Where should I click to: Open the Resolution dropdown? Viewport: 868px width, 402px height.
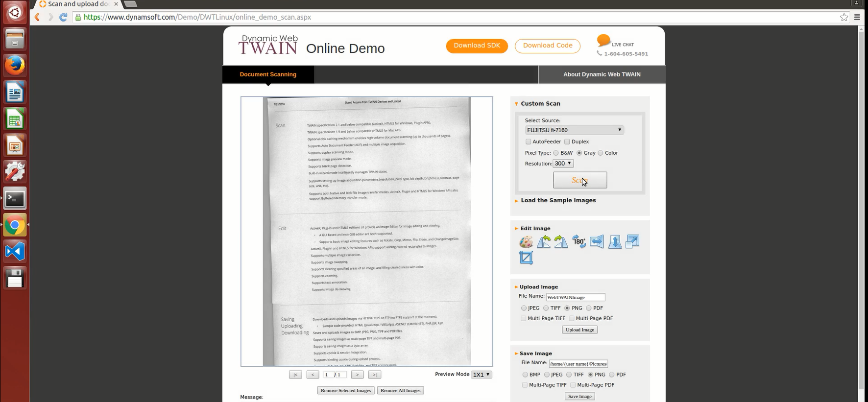(563, 164)
